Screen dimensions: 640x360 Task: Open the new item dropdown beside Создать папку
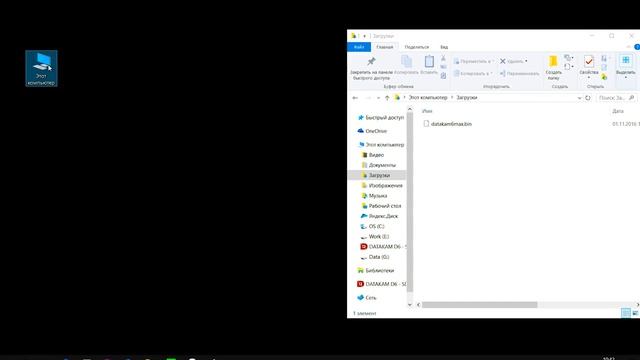pos(569,58)
